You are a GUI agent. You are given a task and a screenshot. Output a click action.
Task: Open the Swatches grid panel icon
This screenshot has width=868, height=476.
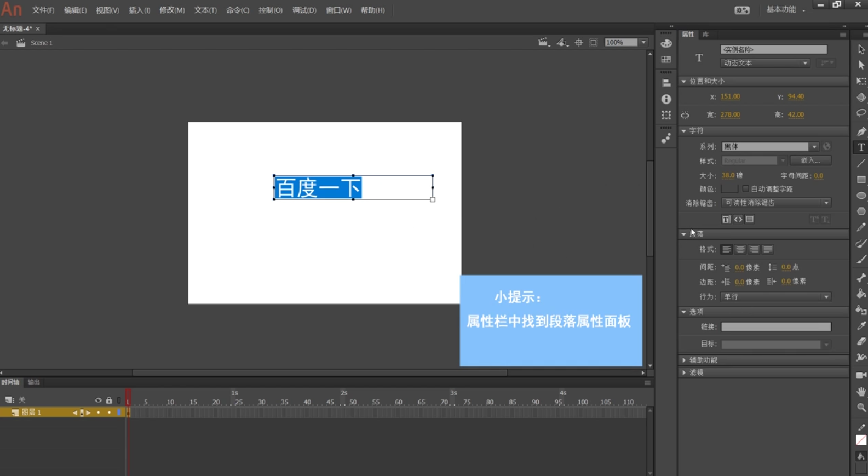666,59
